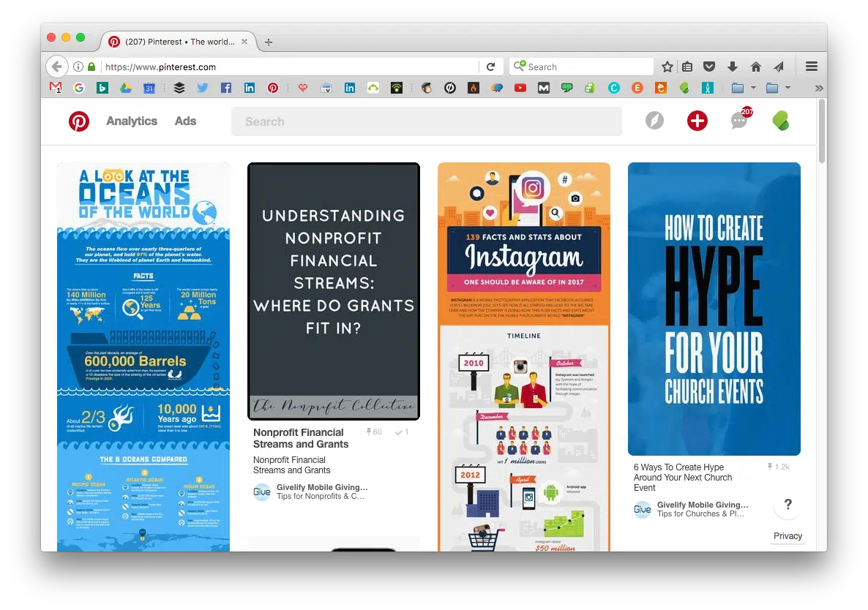Open a new browser tab
Viewport: 868px width, 610px height.
tap(269, 42)
